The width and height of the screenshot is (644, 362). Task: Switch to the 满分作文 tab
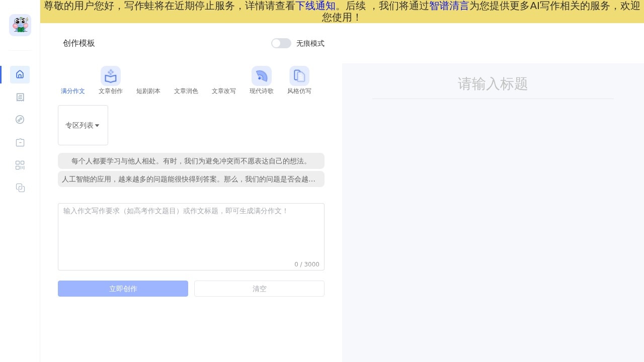click(x=73, y=91)
